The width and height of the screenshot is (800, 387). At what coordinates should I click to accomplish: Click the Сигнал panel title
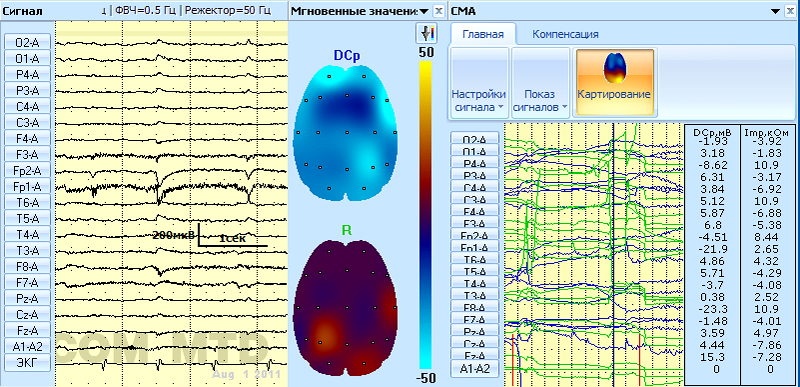(x=22, y=11)
